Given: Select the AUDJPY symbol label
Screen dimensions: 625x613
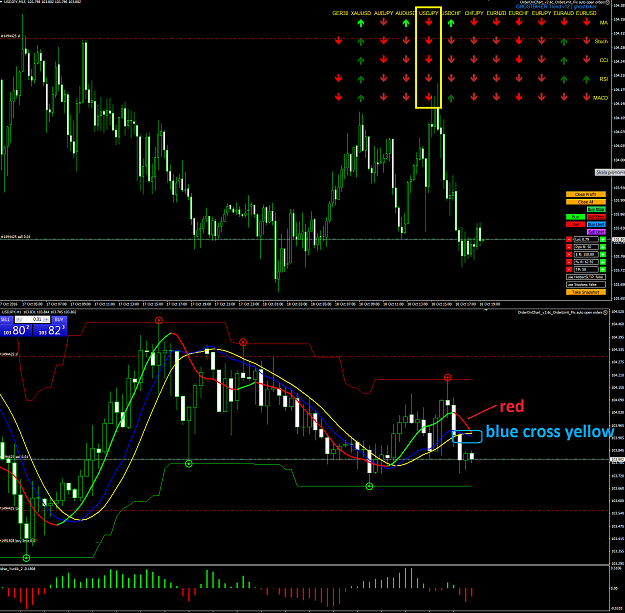Looking at the screenshot, I should [383, 13].
